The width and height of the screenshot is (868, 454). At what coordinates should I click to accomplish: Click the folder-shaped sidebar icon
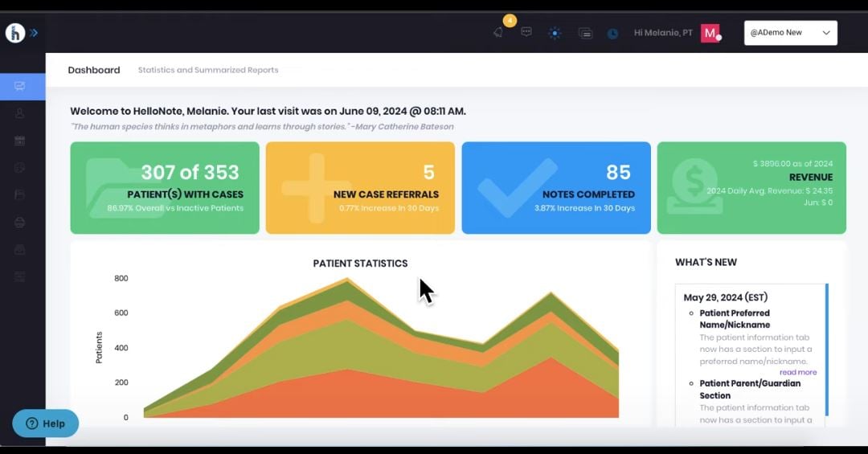[20, 195]
